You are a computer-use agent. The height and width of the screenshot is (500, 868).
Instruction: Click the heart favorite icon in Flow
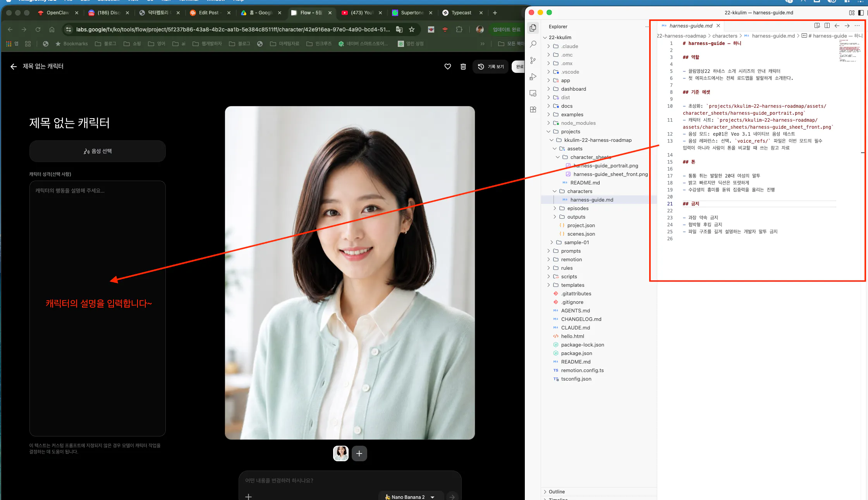coord(447,67)
